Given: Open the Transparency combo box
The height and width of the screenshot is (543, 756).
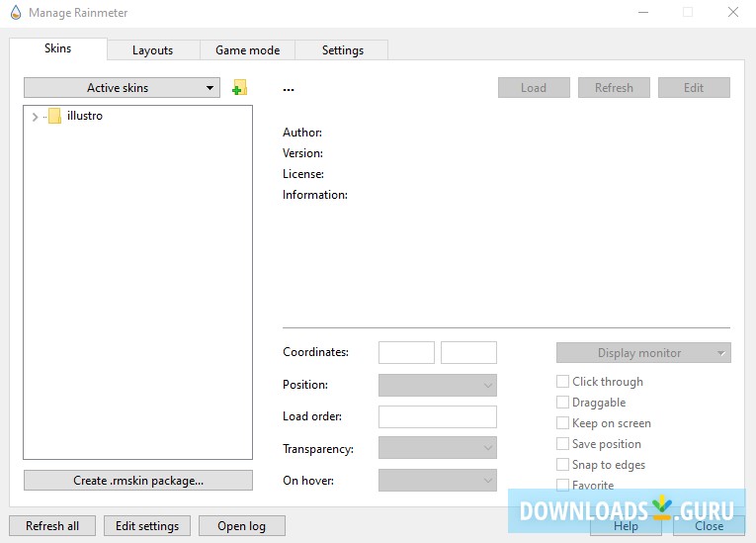Looking at the screenshot, I should [x=438, y=448].
